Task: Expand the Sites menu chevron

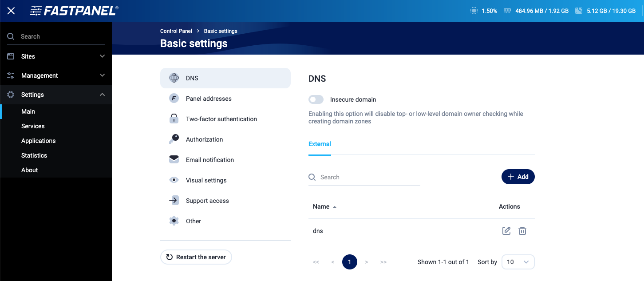Action: tap(102, 56)
